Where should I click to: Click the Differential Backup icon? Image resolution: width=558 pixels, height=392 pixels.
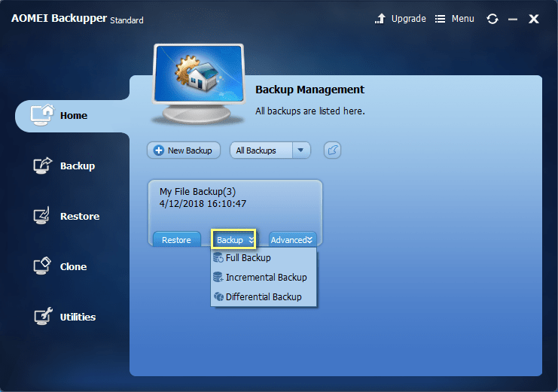click(x=218, y=296)
